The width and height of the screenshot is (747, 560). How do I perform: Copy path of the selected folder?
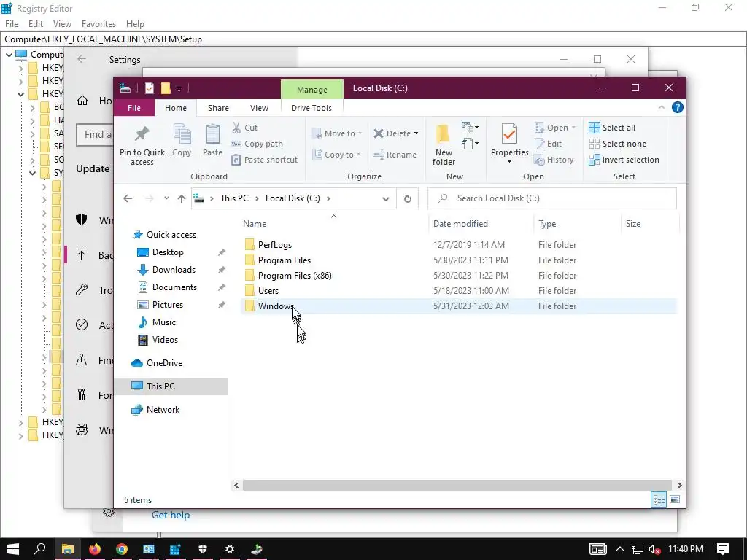[258, 144]
